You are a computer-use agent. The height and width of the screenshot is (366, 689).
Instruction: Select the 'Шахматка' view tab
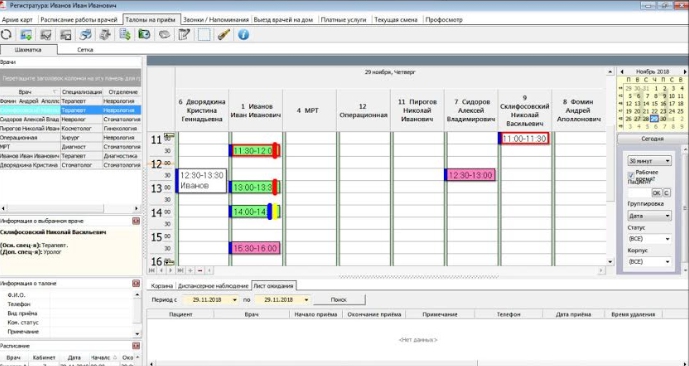pos(28,50)
